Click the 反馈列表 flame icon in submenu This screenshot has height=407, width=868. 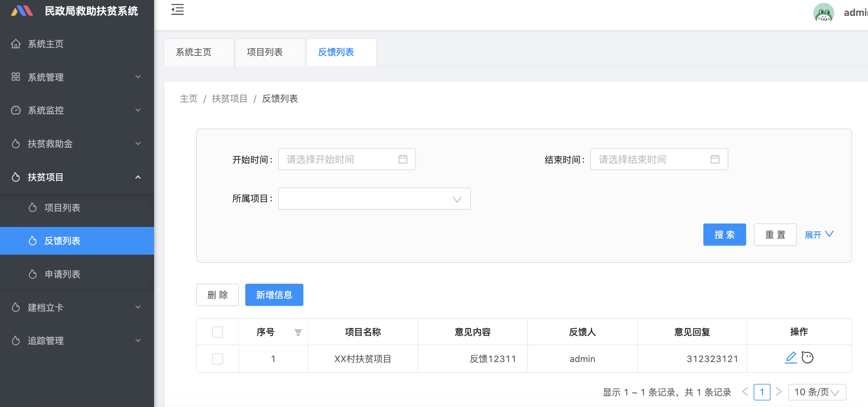(32, 241)
